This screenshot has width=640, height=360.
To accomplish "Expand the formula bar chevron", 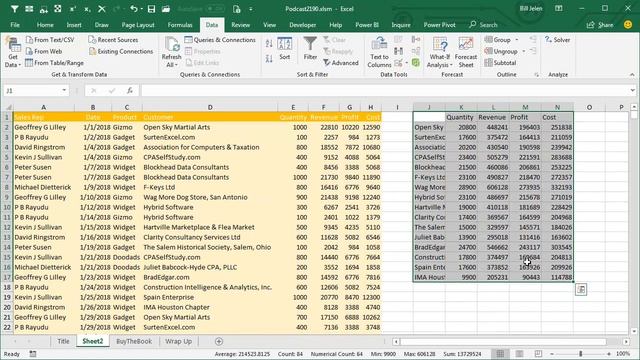I will point(632,90).
